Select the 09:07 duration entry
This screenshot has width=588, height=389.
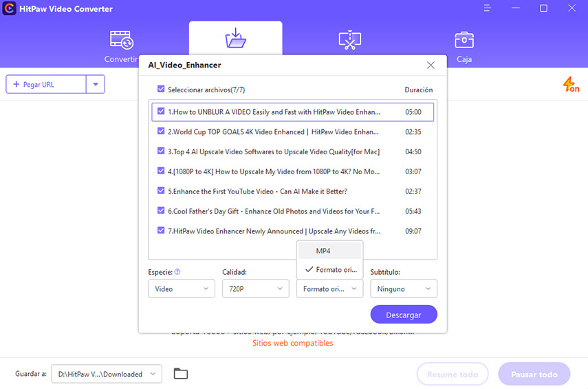[413, 231]
